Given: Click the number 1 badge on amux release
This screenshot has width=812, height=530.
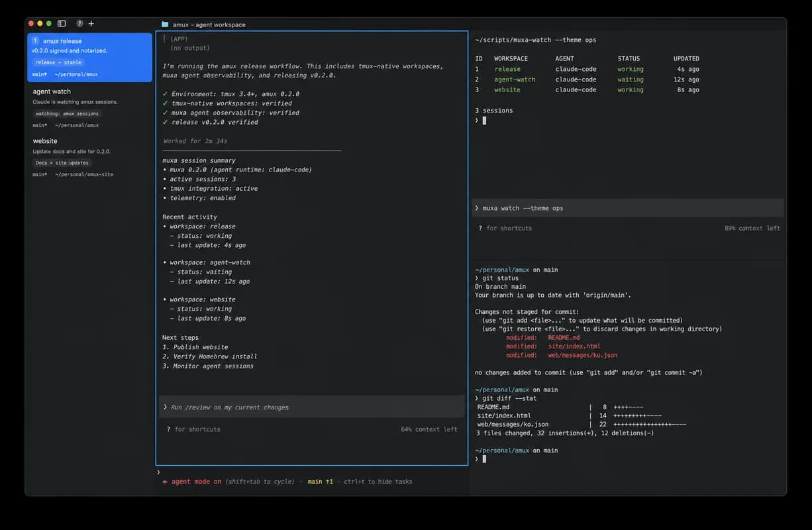Looking at the screenshot, I should tap(35, 41).
